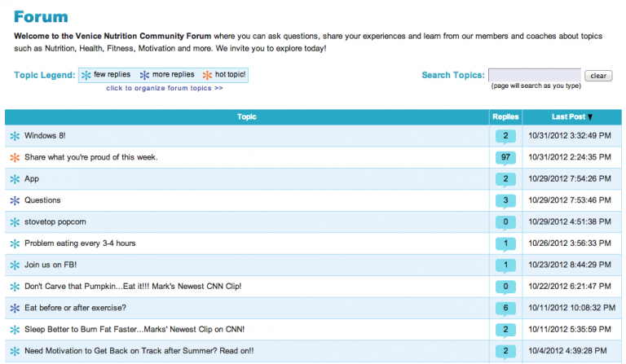Click the Last Post column header
The height and width of the screenshot is (364, 626).
click(x=567, y=117)
